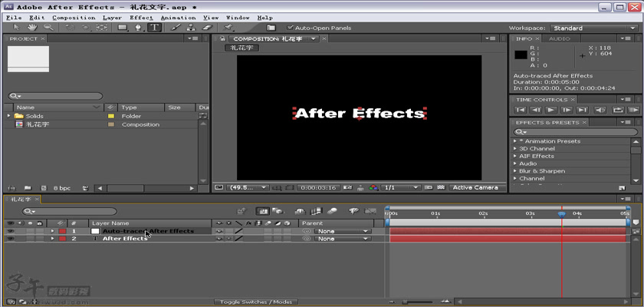Open the Composition menu
Screen dimensions: 644x307
[74, 18]
